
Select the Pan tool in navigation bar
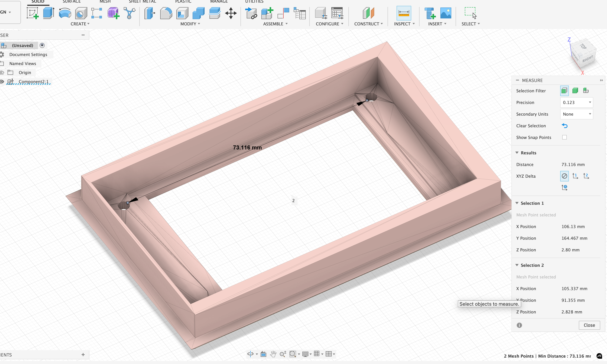pyautogui.click(x=273, y=354)
